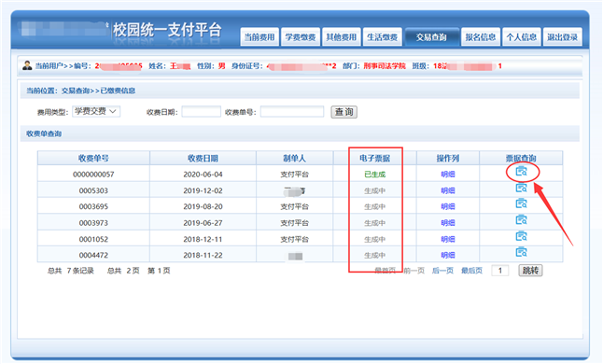Click 生成中 status for bill 0005303
603x364 pixels.
coord(374,190)
